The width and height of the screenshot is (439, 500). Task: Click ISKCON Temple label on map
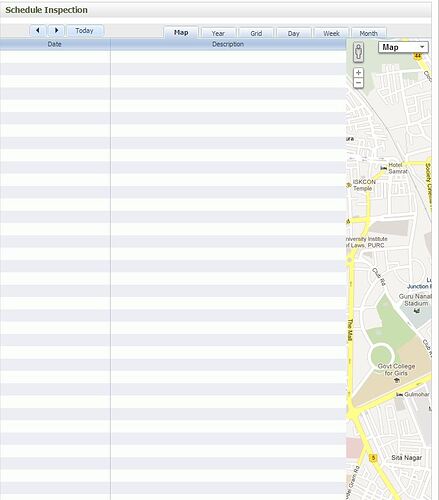[364, 185]
